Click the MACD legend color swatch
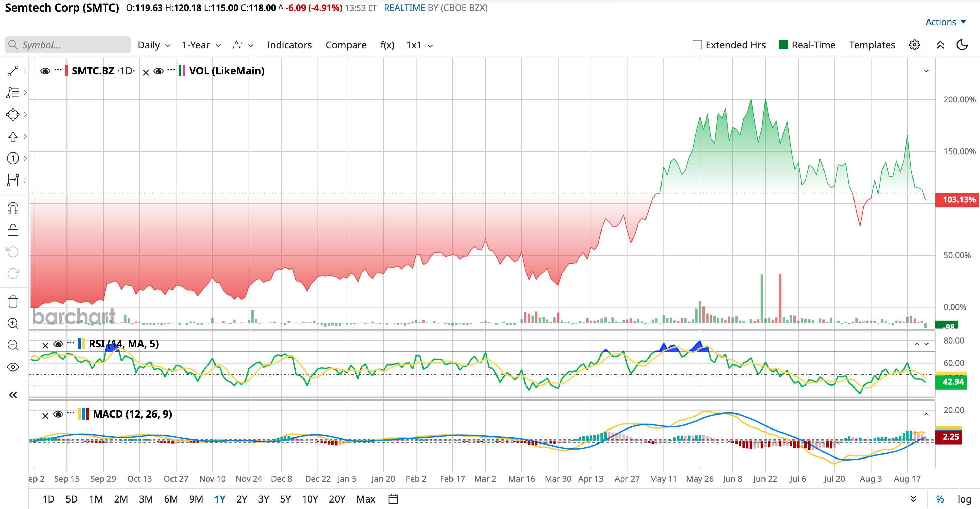Screen dimensions: 980x509 [84, 414]
